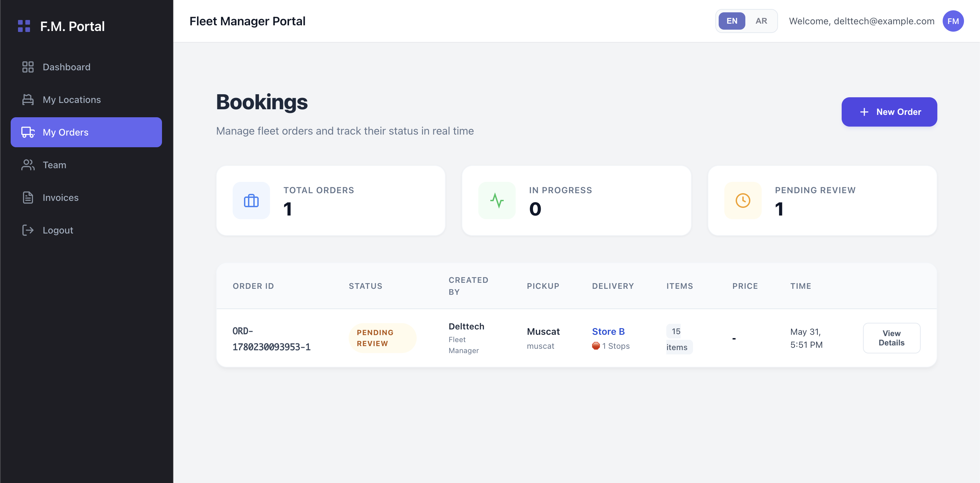Click the TIME column header
The width and height of the screenshot is (980, 483).
point(800,286)
